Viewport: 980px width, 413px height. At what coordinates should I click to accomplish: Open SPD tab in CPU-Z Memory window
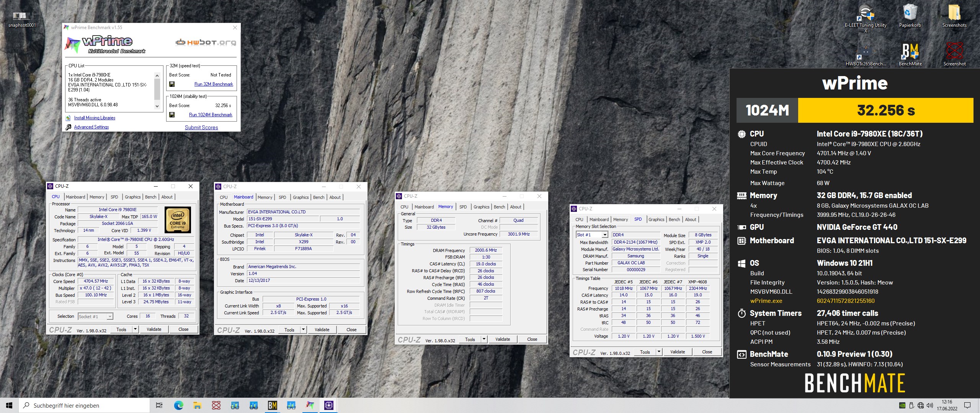tap(463, 207)
